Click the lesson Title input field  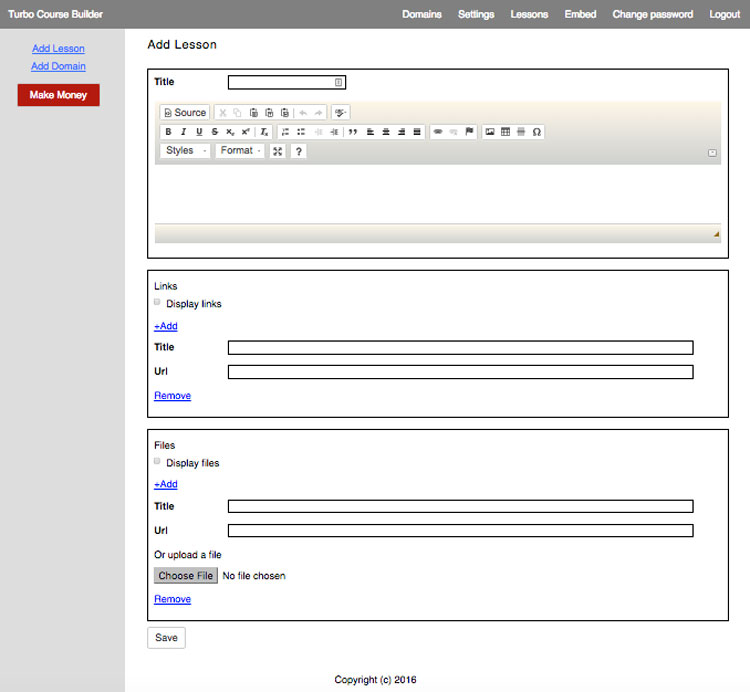pyautogui.click(x=286, y=82)
